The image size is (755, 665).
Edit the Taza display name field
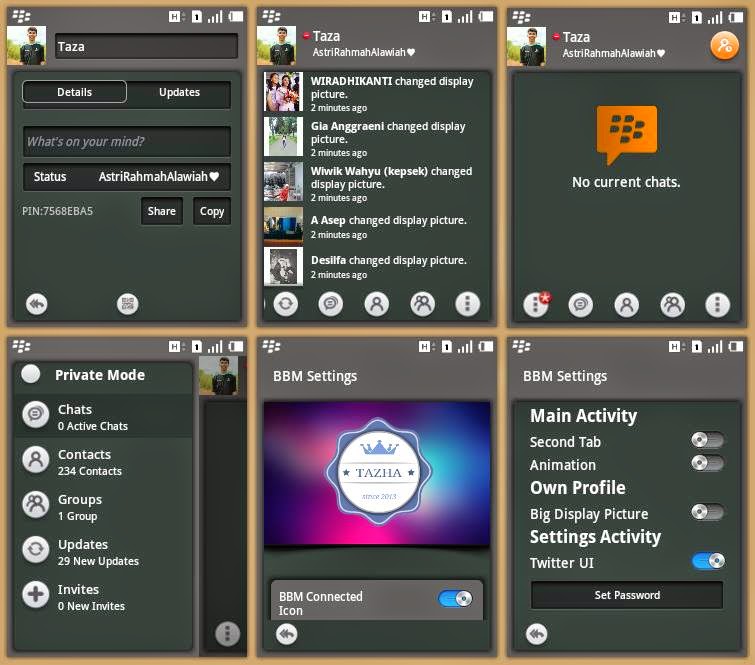click(146, 46)
